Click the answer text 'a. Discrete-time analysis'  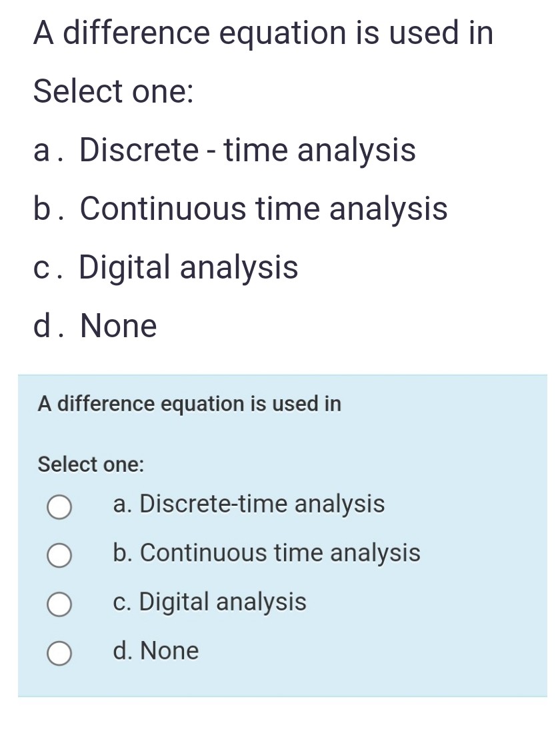coord(249,504)
